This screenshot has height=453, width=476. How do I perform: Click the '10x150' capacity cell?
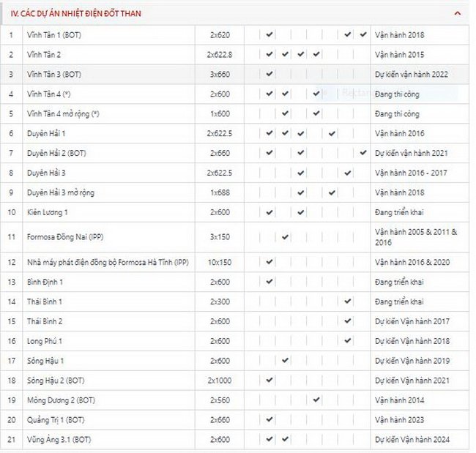point(219,262)
